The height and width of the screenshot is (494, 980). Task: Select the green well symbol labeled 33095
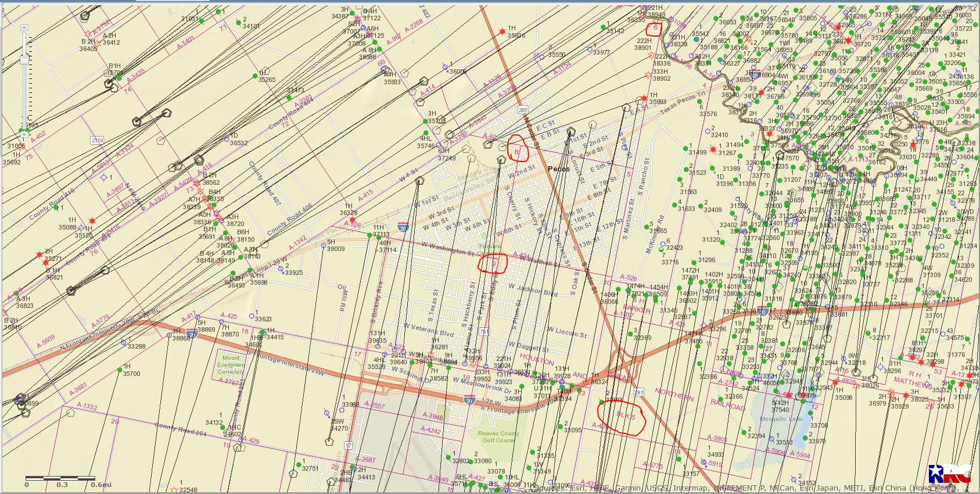(560, 427)
